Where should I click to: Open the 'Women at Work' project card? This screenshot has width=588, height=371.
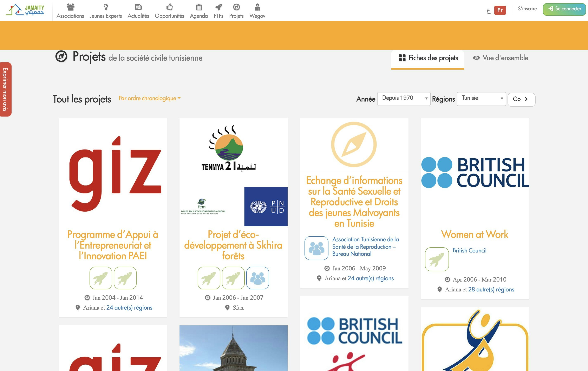[x=475, y=234]
